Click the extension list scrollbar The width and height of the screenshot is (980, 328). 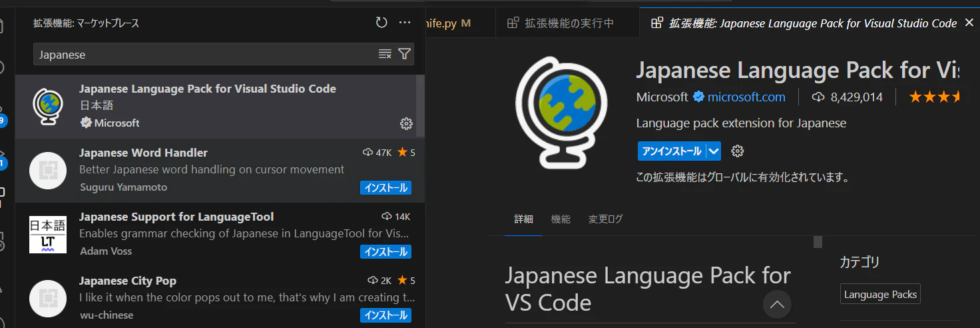[x=420, y=107]
